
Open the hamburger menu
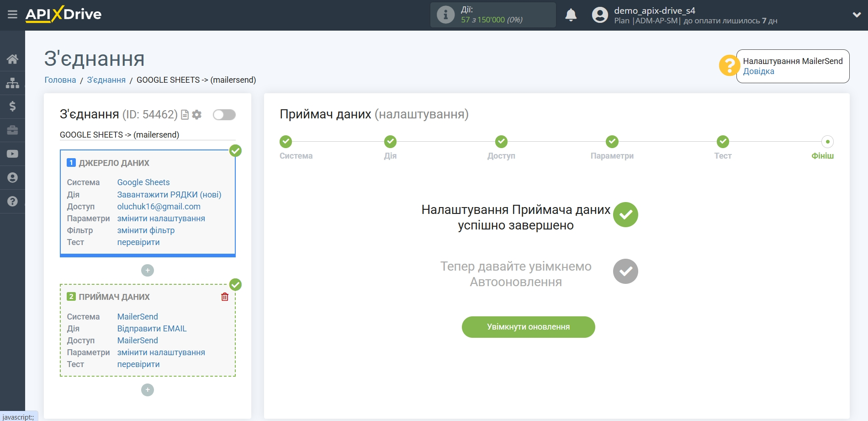[x=12, y=15]
